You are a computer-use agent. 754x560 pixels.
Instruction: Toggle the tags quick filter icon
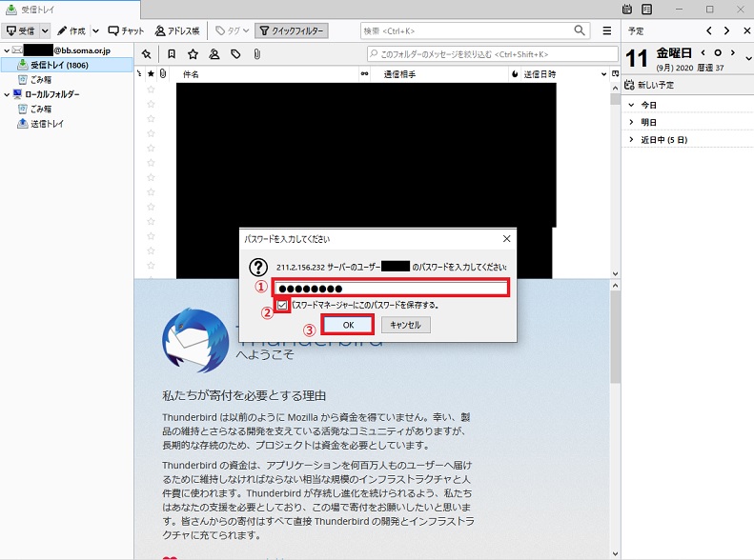(235, 54)
